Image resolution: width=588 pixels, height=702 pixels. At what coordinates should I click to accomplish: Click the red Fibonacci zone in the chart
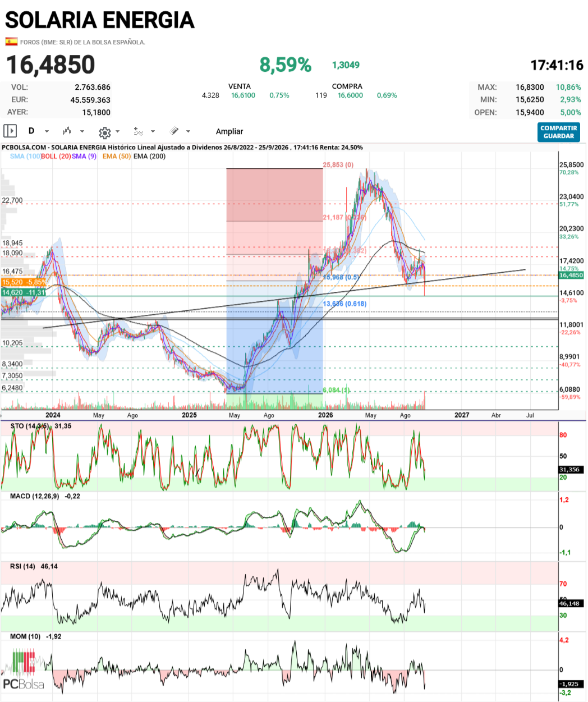[x=274, y=194]
